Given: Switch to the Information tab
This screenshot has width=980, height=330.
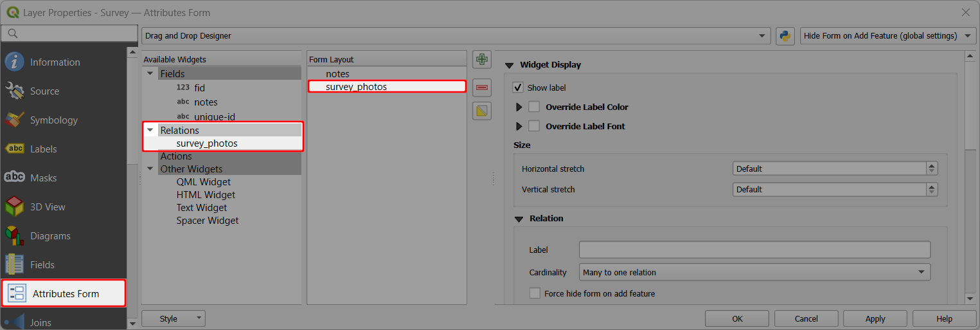Looking at the screenshot, I should [x=55, y=62].
